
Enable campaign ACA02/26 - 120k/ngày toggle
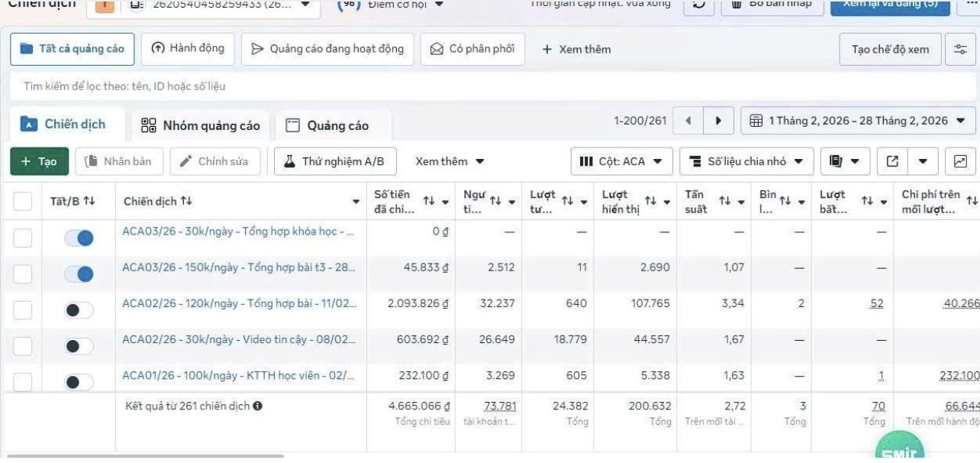(79, 310)
